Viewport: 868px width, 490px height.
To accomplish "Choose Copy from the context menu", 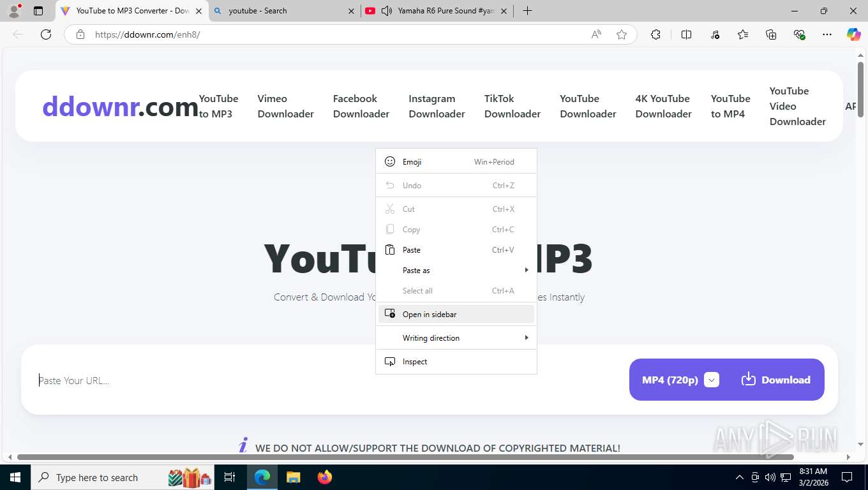I will point(456,230).
